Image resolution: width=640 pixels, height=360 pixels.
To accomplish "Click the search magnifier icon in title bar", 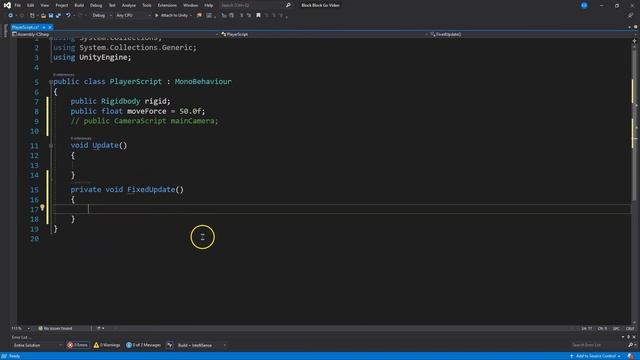I will (x=288, y=5).
